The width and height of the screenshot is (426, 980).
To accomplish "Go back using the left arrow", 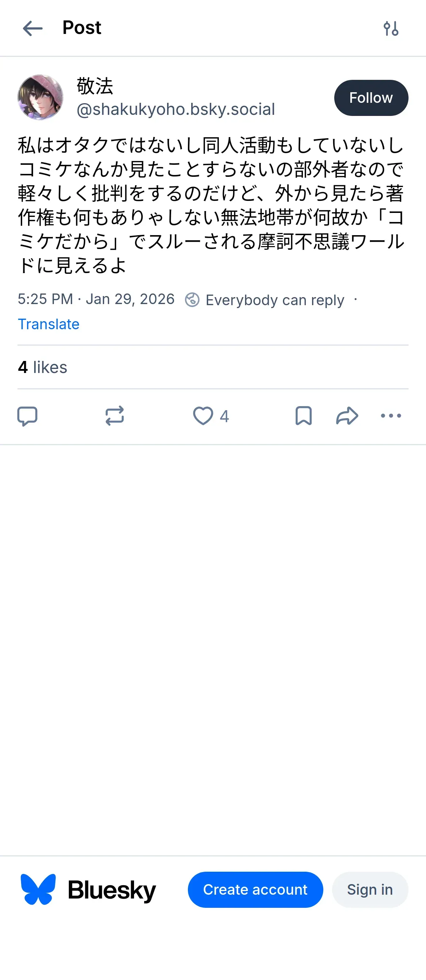I will [x=32, y=28].
